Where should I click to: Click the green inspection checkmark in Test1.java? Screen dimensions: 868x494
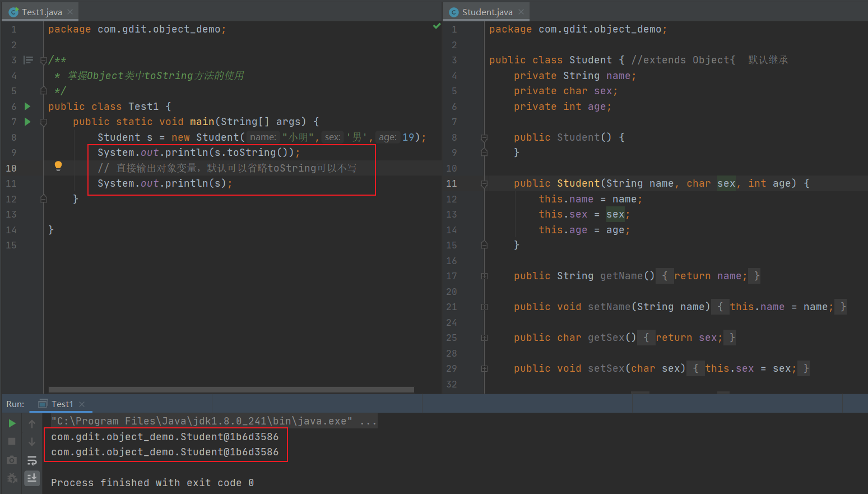pyautogui.click(x=437, y=26)
